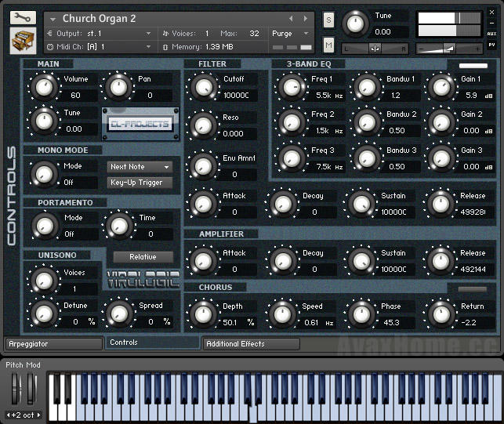This screenshot has width=504, height=424.
Task: Open the Additional Effects tab
Action: [x=251, y=343]
